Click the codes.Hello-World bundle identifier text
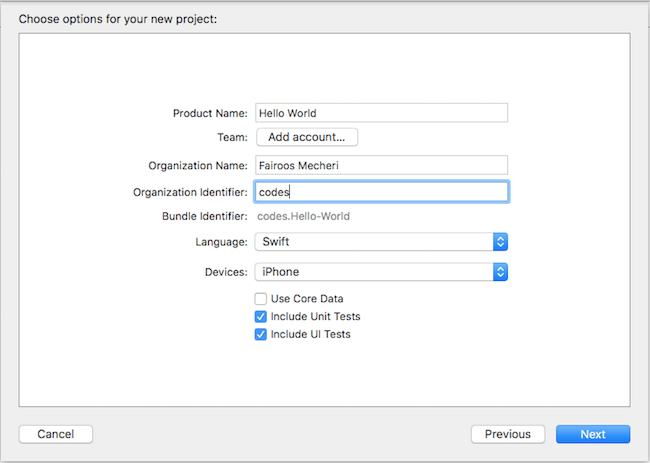Screen dimensions: 650x463 tap(304, 216)
